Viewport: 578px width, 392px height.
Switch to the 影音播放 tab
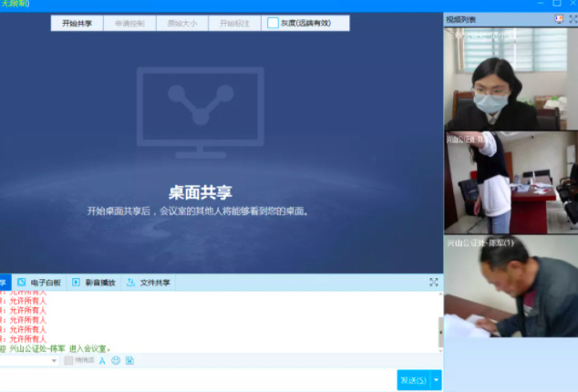tap(94, 283)
